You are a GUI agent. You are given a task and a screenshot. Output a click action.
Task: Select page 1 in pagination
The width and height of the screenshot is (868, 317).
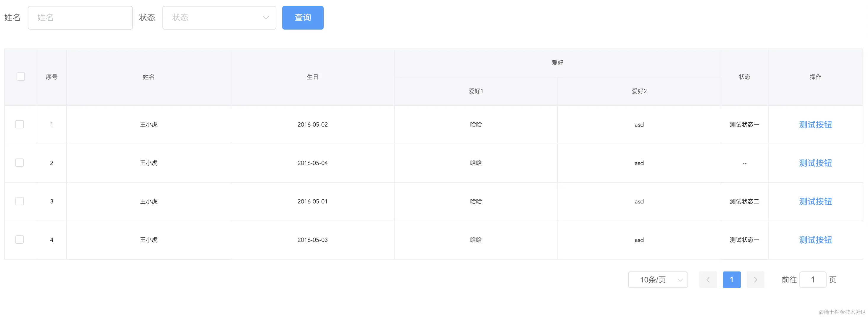[732, 280]
